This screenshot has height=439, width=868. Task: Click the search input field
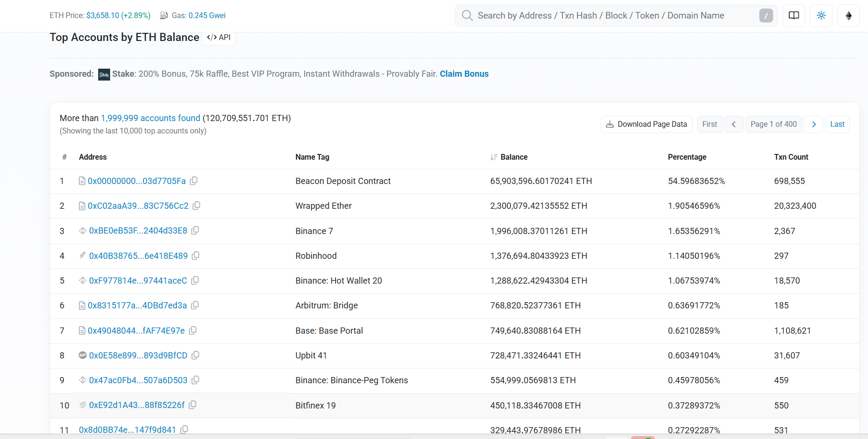click(572, 15)
